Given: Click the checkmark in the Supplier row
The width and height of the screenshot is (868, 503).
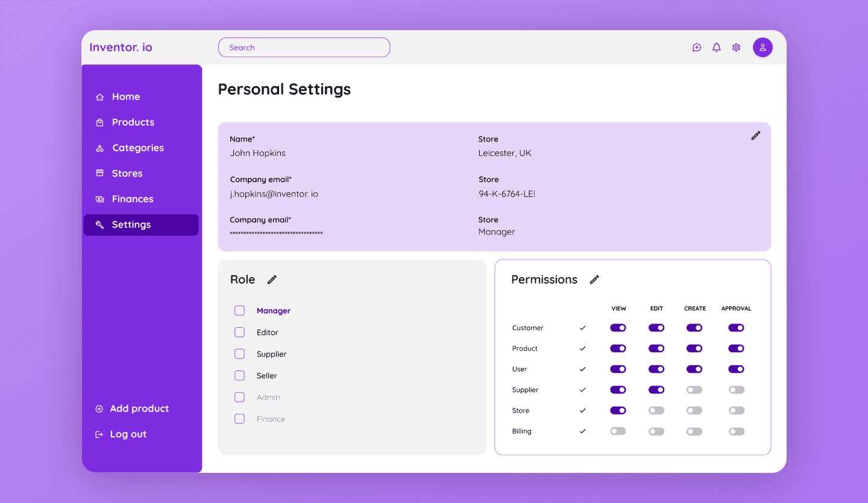Looking at the screenshot, I should (582, 390).
